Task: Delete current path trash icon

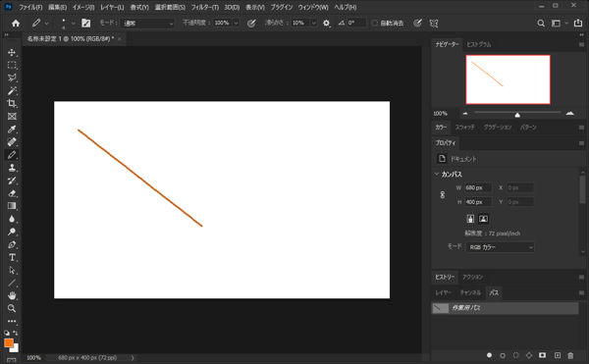Action: point(570,355)
